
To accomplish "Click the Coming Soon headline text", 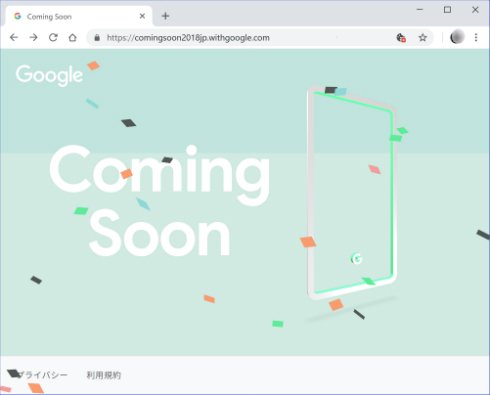I will pyautogui.click(x=160, y=201).
